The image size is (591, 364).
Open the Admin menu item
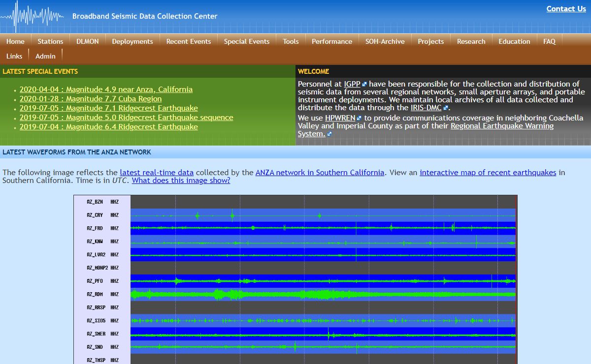45,56
